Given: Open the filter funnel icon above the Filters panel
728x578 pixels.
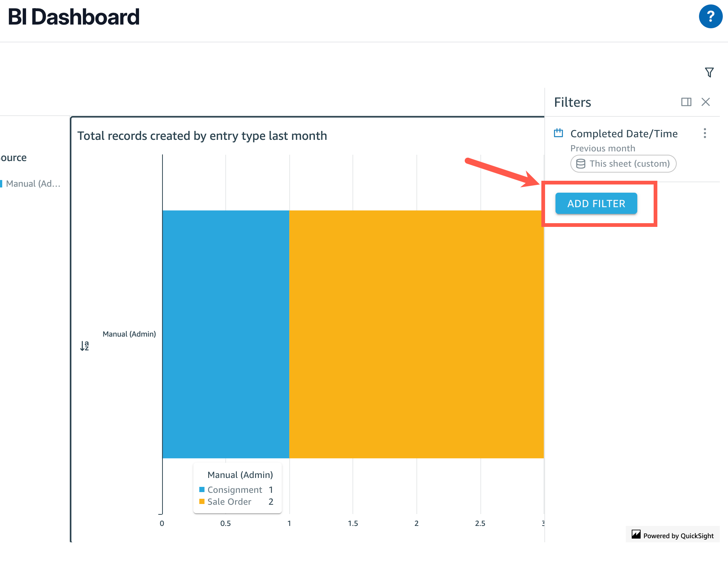Looking at the screenshot, I should (x=709, y=72).
